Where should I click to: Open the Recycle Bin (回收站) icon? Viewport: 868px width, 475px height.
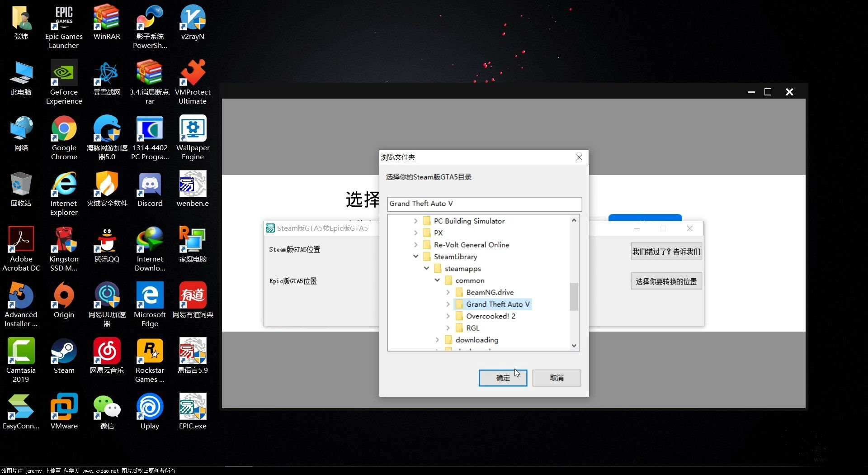click(21, 190)
